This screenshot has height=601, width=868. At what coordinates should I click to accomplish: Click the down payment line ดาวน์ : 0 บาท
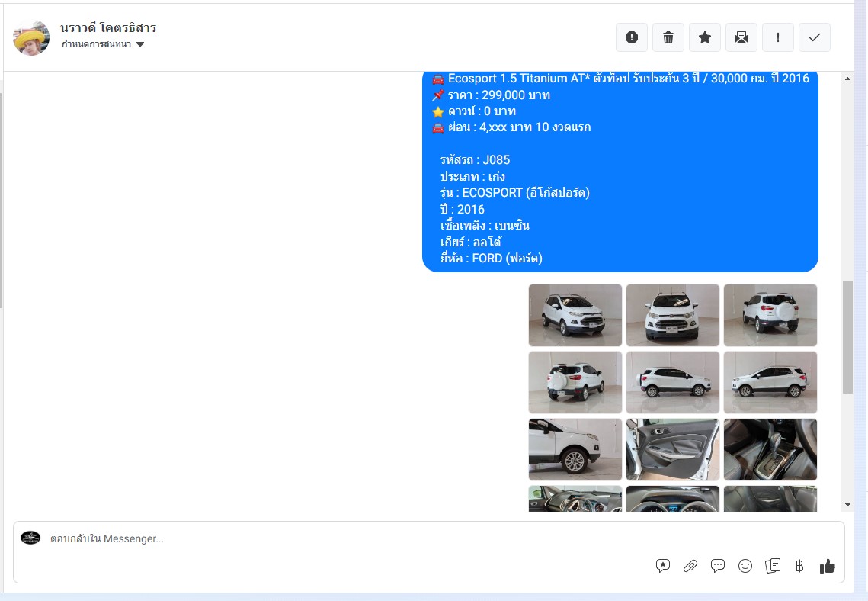[x=482, y=111]
